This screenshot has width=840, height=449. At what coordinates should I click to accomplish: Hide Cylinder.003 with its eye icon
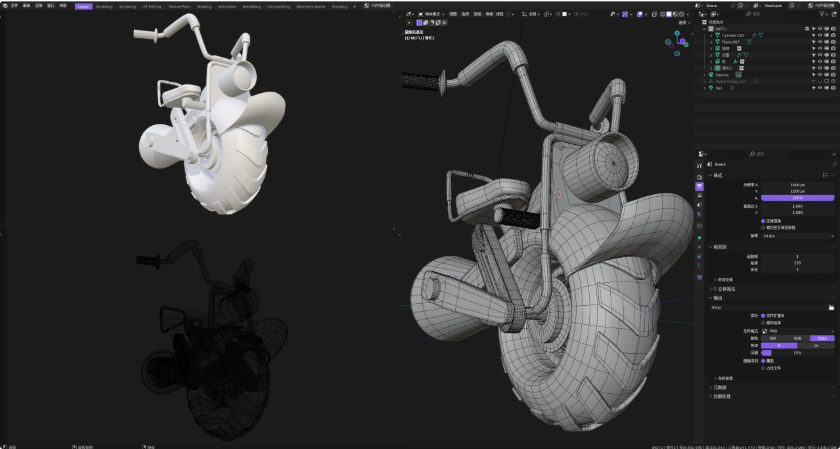pyautogui.click(x=819, y=35)
